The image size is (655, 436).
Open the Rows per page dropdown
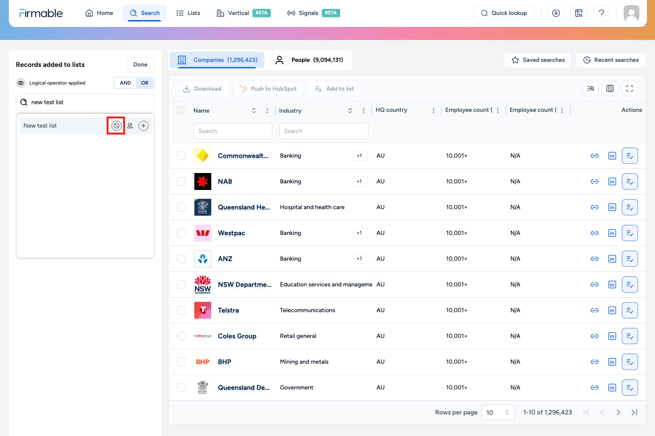pos(498,413)
